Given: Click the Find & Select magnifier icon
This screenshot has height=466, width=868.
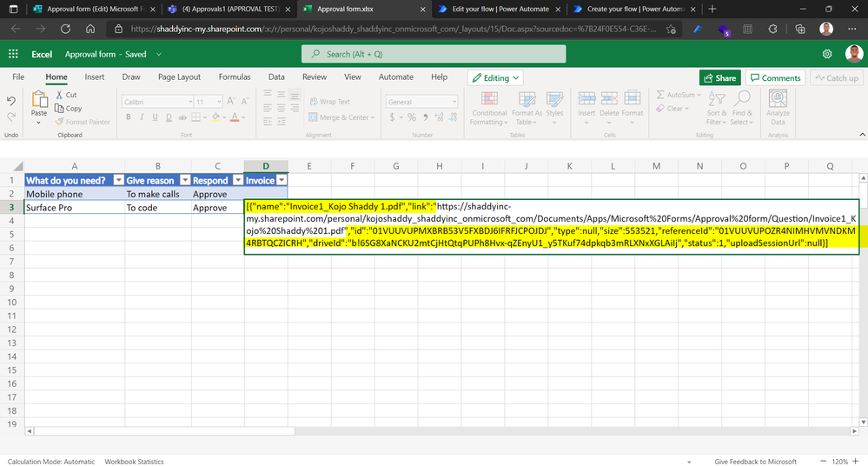Looking at the screenshot, I should pos(742,98).
